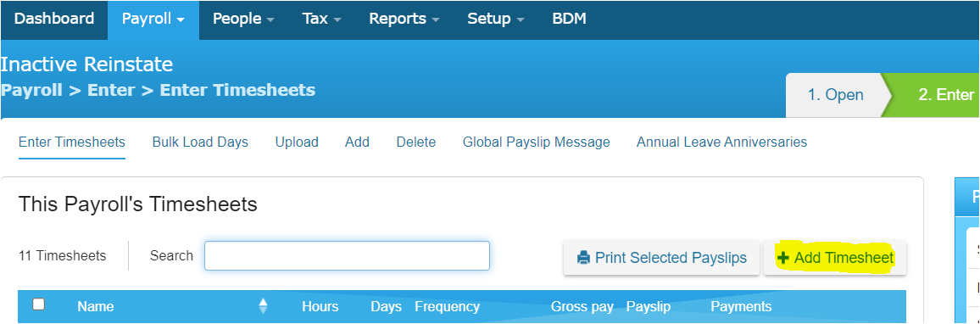Expand the People menu
The height and width of the screenshot is (324, 980).
pyautogui.click(x=243, y=19)
